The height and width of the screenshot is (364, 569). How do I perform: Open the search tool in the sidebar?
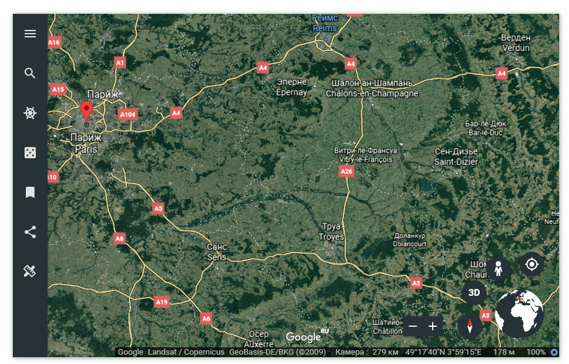30,73
